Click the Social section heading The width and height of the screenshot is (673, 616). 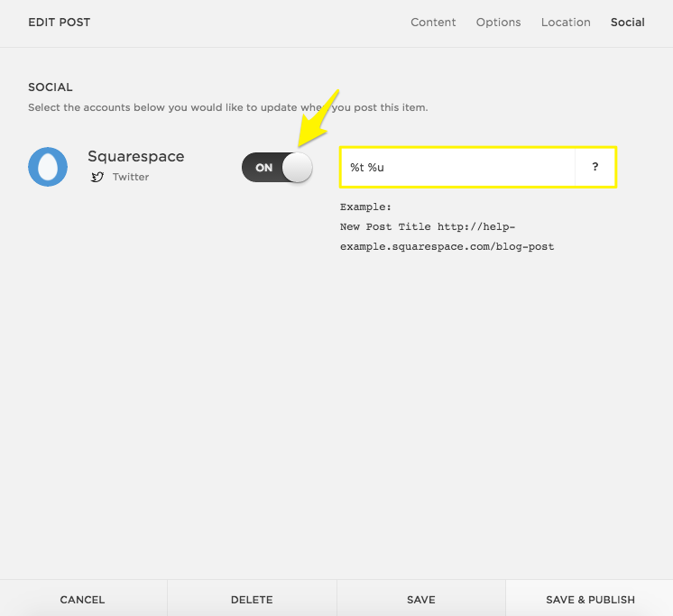pos(51,87)
